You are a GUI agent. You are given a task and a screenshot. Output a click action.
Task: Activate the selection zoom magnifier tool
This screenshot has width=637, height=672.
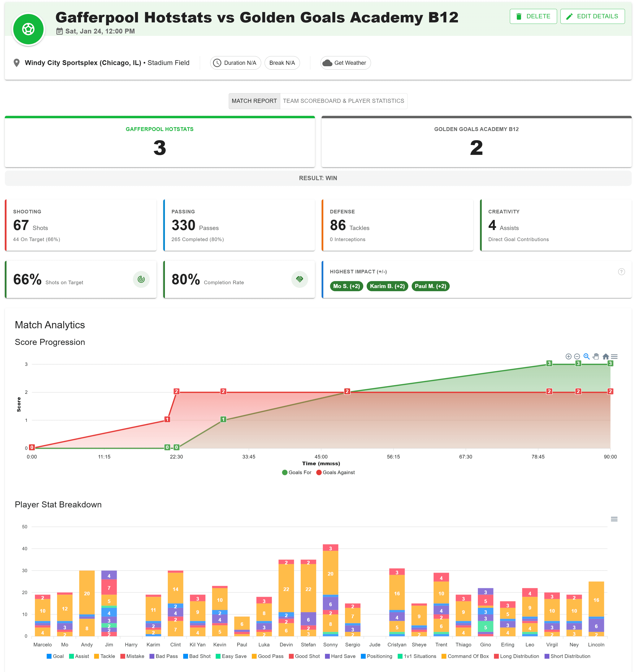tap(586, 356)
